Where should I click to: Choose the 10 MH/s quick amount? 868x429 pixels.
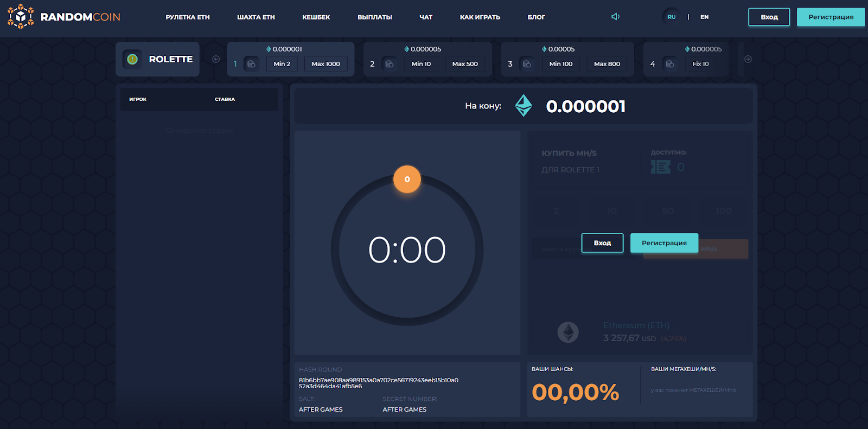point(612,211)
